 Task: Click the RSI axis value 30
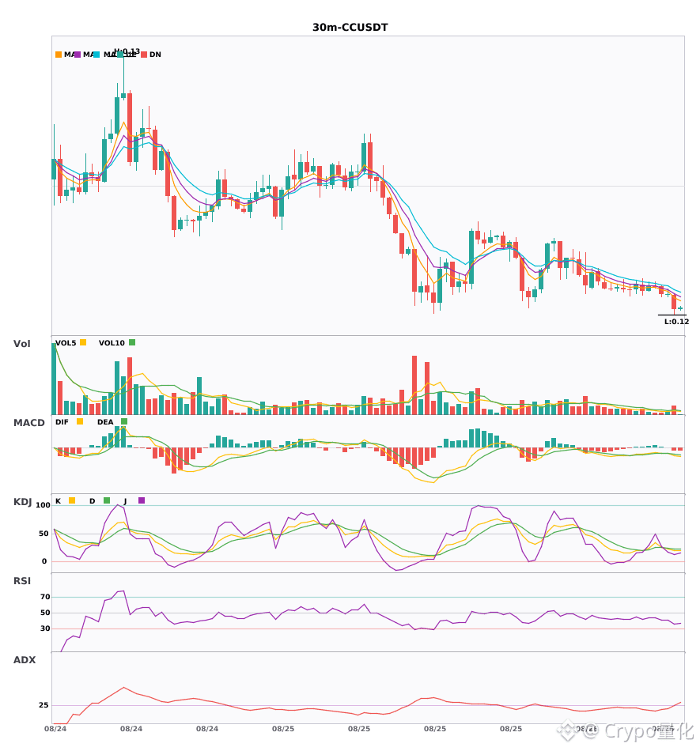point(45,628)
